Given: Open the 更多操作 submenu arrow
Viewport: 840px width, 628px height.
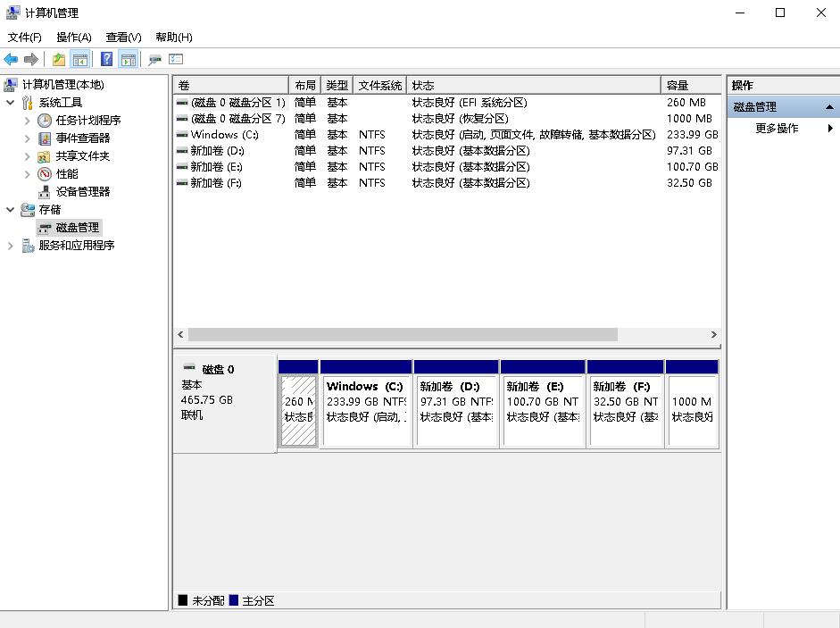Looking at the screenshot, I should tap(828, 128).
